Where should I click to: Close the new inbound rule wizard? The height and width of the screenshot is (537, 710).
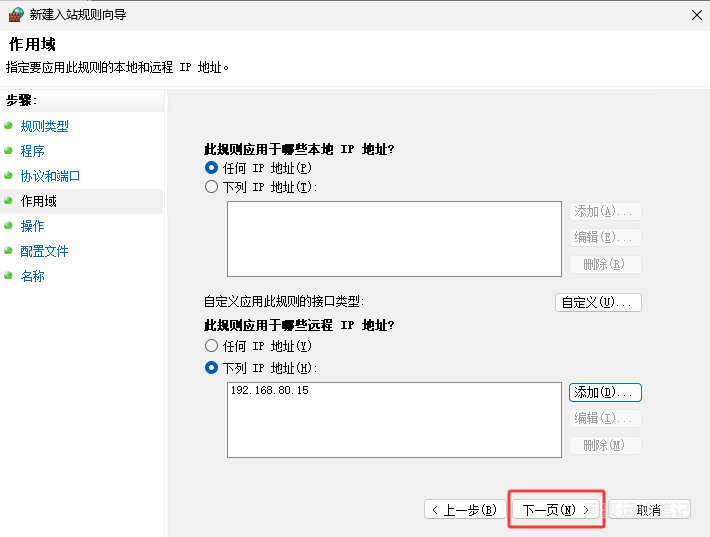(x=695, y=15)
